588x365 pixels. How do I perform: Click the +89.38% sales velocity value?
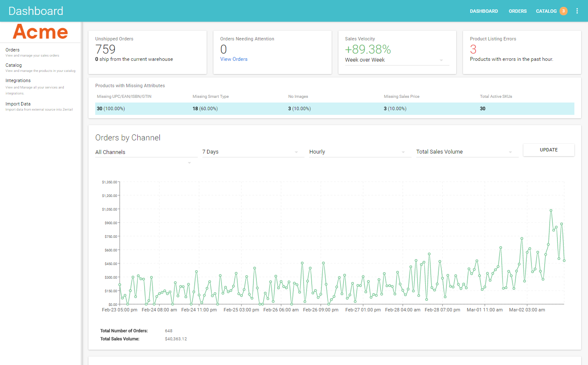click(x=368, y=49)
